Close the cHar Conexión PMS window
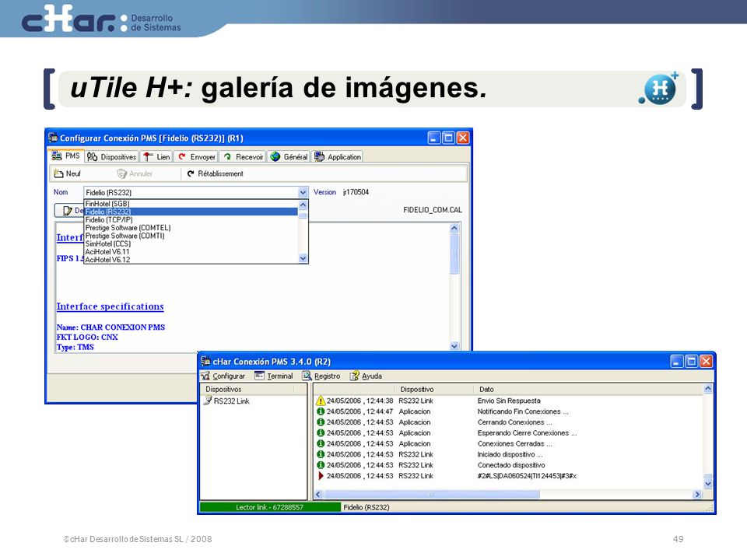The height and width of the screenshot is (560, 747). (x=706, y=362)
